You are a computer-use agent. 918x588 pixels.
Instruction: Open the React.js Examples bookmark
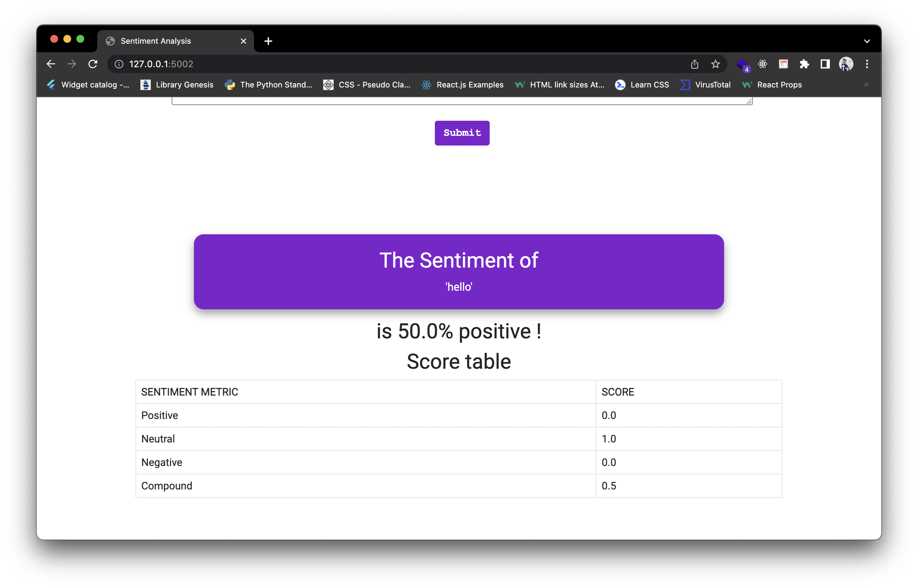(x=462, y=85)
